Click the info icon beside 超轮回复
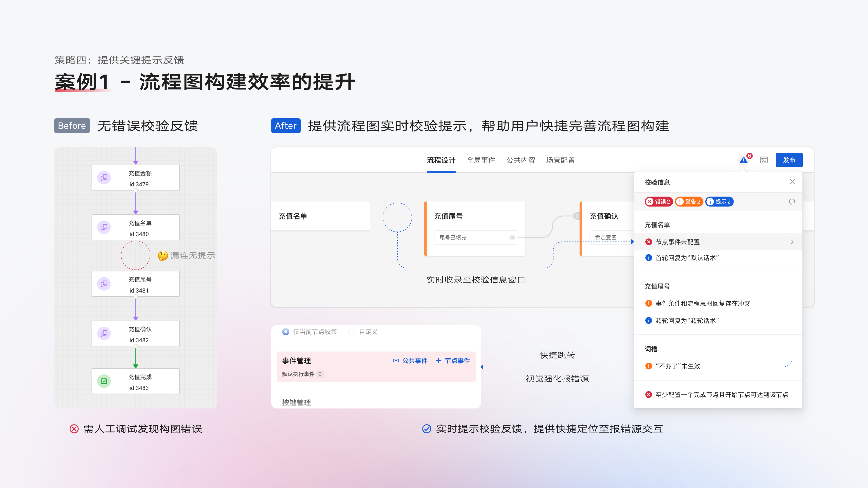 click(648, 321)
